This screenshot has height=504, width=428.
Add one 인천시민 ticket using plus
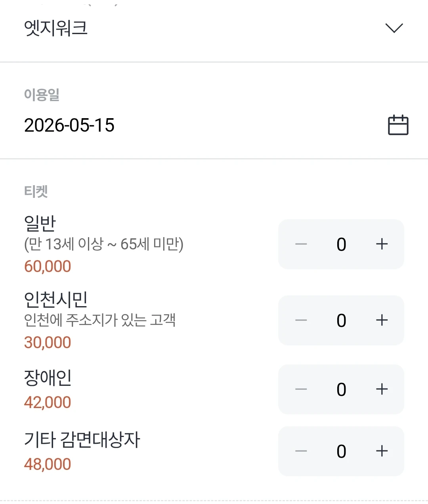(382, 320)
